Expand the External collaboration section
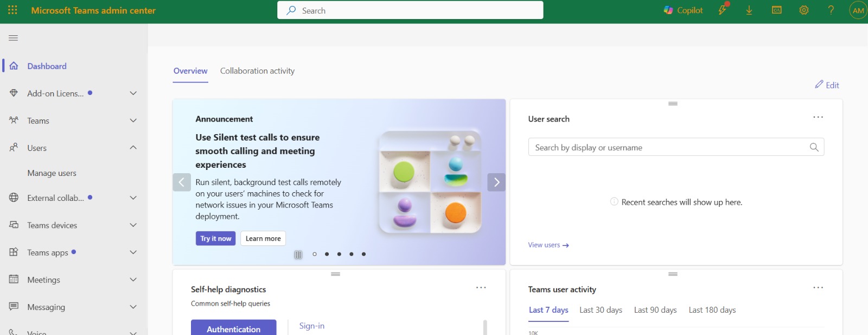Viewport: 868px width, 335px height. [133, 198]
